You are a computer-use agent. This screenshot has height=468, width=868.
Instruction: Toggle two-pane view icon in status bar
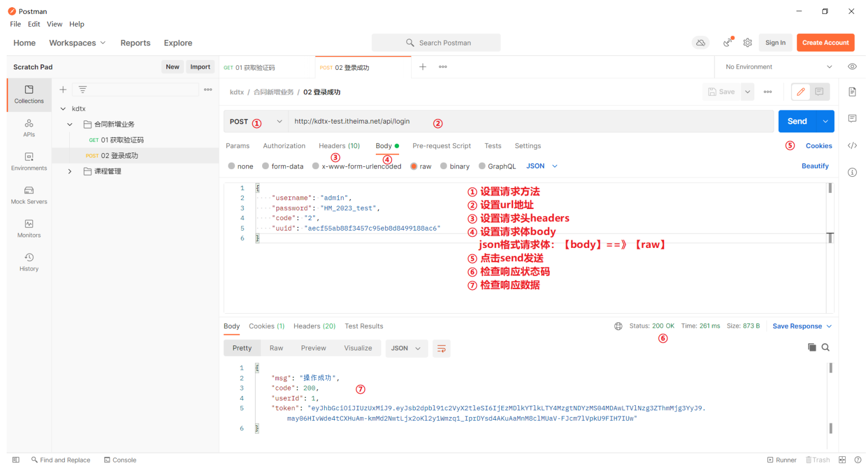coord(842,460)
